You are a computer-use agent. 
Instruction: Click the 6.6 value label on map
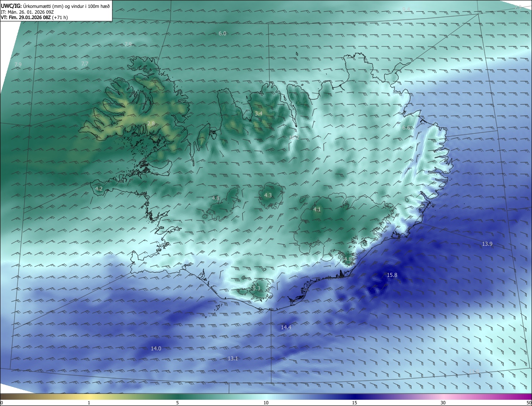tap(406, 128)
